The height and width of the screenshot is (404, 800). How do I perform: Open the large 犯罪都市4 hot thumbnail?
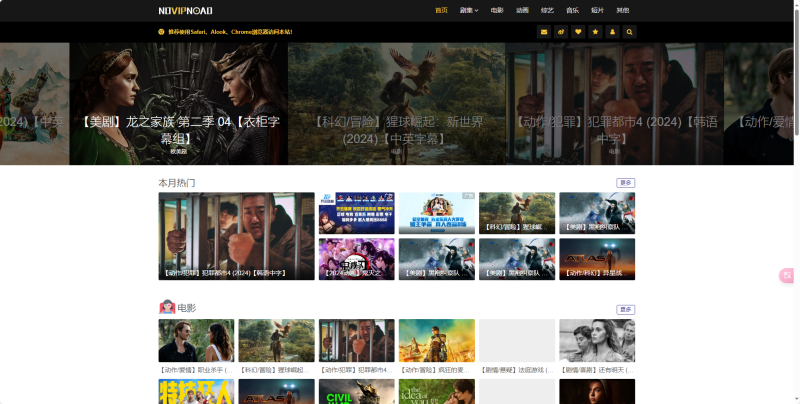(x=236, y=236)
